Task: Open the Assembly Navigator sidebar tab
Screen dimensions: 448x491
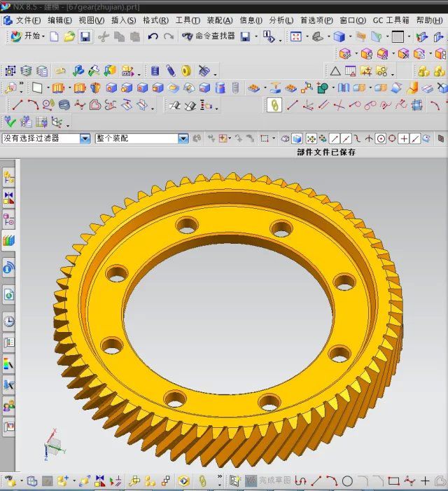Action: click(9, 178)
